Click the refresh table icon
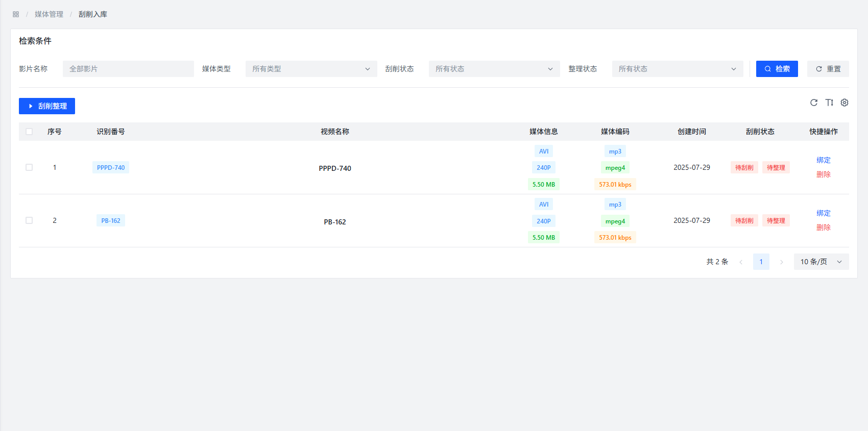Screen dimensions: 868x431 point(814,103)
